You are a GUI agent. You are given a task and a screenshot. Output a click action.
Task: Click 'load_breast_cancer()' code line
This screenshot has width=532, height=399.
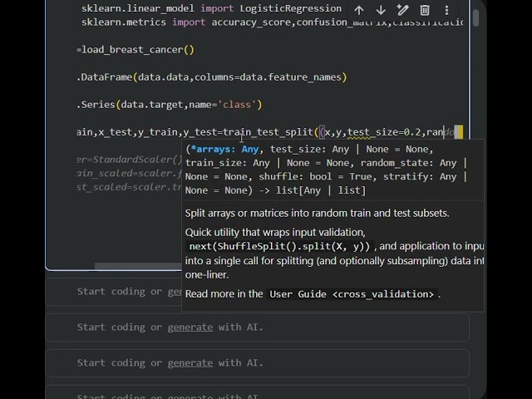pos(138,50)
